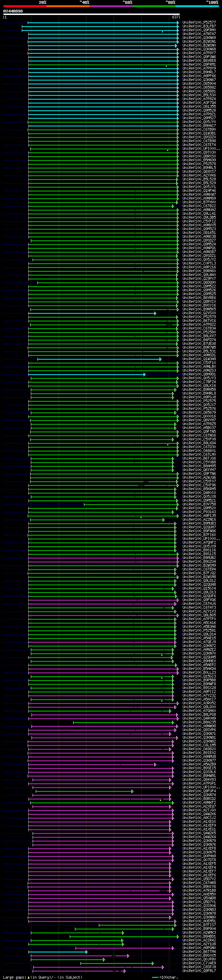Screen dimensions: 222x980
Task: Select hit UniRef100_P52581
Action: click(x=199, y=631)
